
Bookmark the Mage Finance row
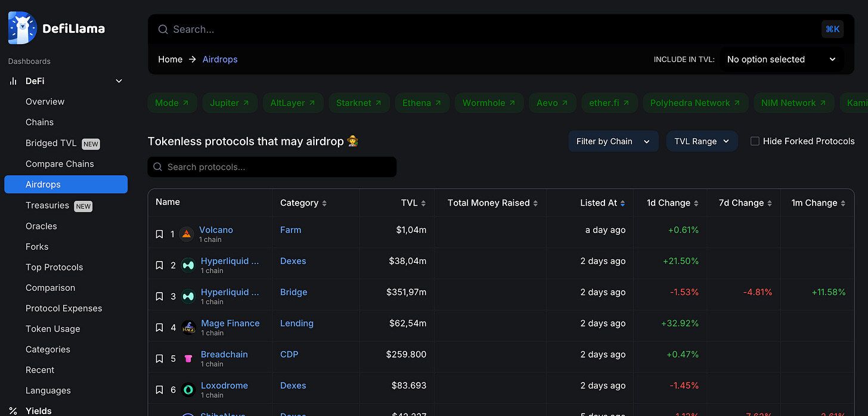click(x=159, y=327)
